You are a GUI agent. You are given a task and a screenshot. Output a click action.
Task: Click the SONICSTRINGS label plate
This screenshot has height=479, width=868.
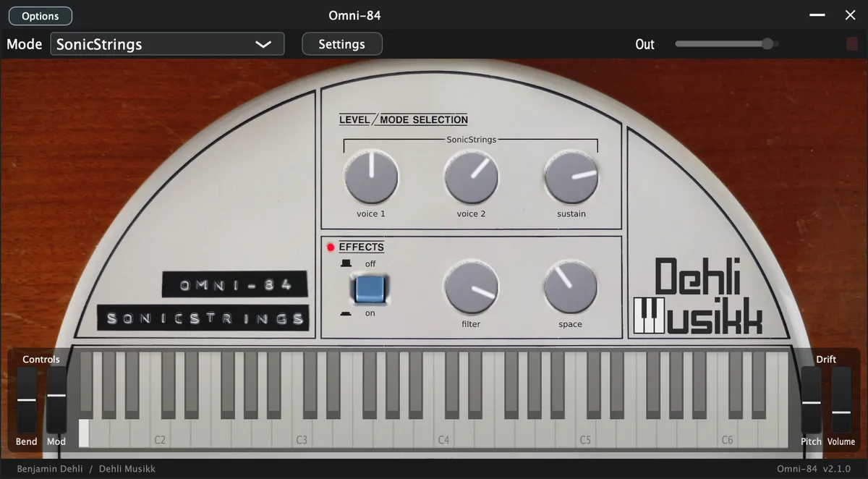tap(203, 318)
